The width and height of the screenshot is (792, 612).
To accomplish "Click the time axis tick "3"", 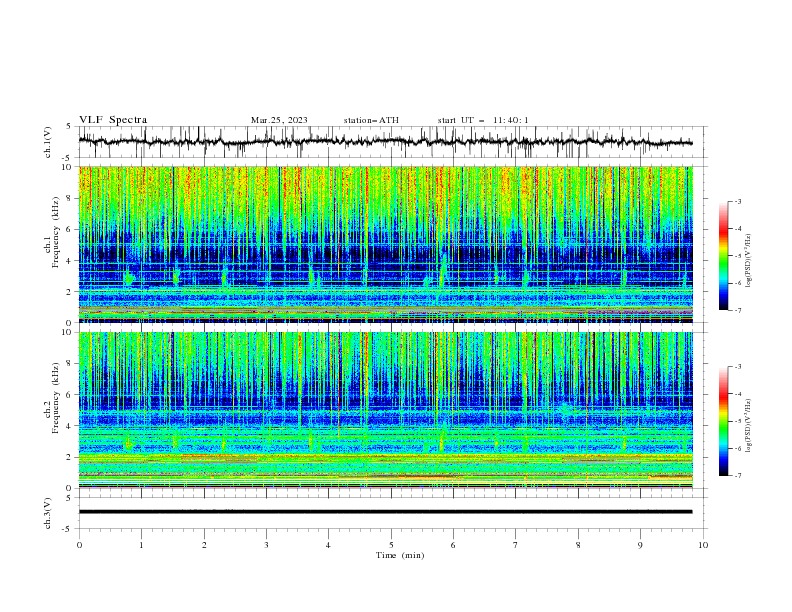I will 267,545.
